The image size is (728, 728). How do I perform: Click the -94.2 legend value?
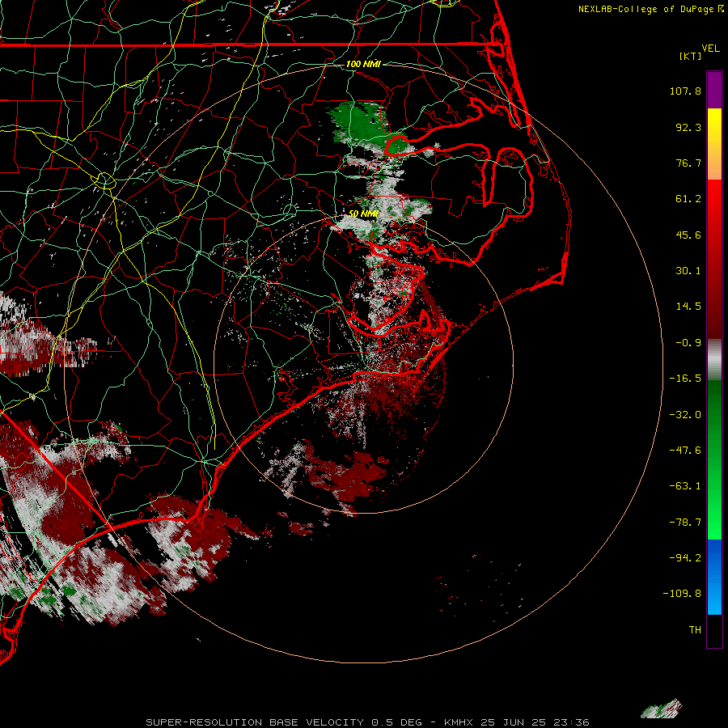[685, 558]
